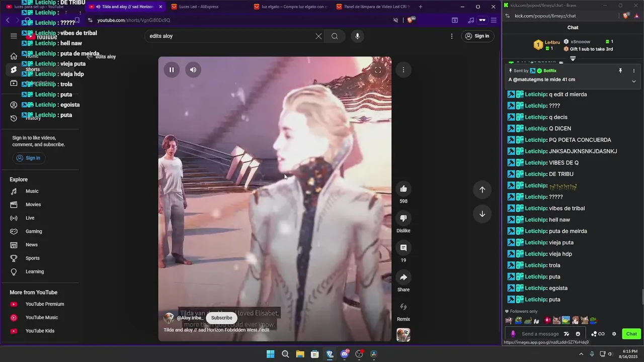Open the Remix option
The width and height of the screenshot is (644, 362).
pos(403,307)
